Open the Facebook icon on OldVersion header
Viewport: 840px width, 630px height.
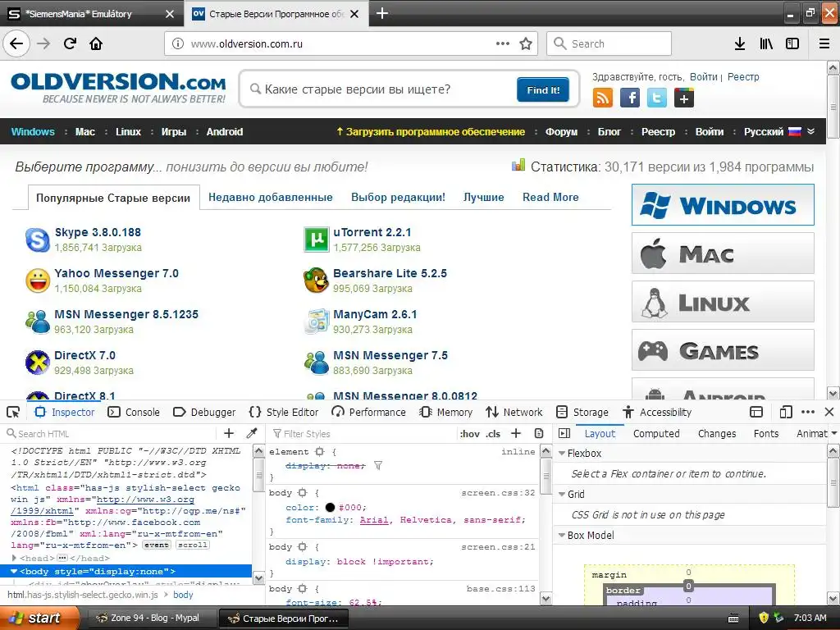tap(630, 98)
